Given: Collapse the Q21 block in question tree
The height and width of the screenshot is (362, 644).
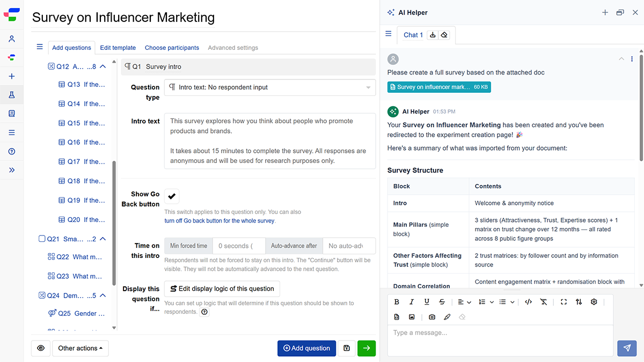Looking at the screenshot, I should click(x=103, y=239).
